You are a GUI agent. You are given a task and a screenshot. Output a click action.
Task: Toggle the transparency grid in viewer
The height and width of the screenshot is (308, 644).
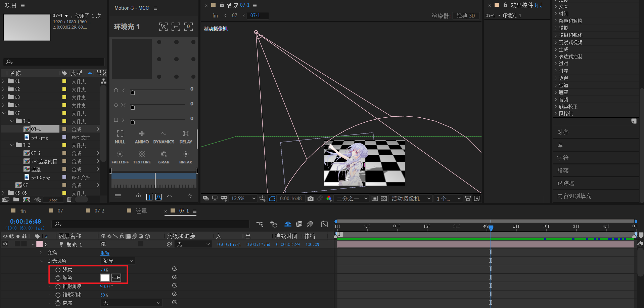(384, 199)
